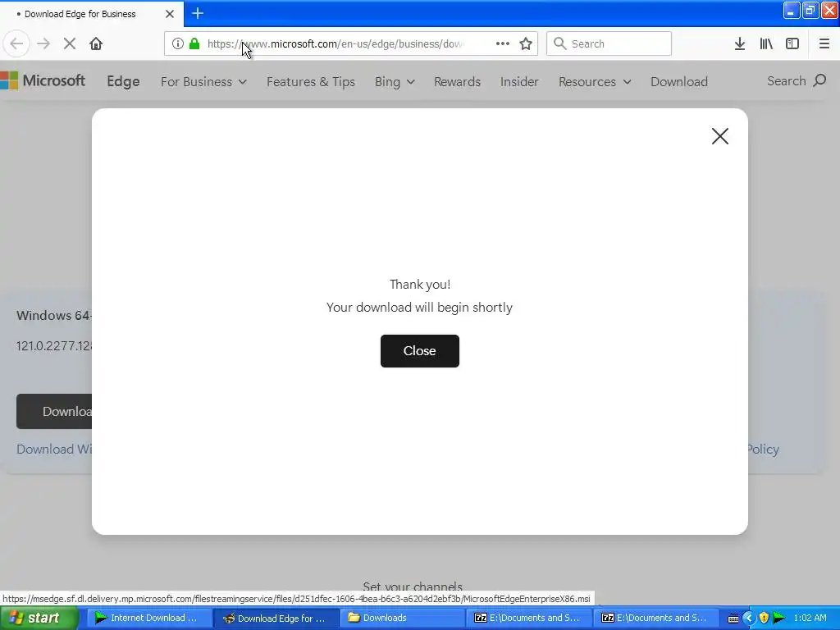Expand hidden tray icons arrow
This screenshot has height=630, width=840.
tap(748, 618)
